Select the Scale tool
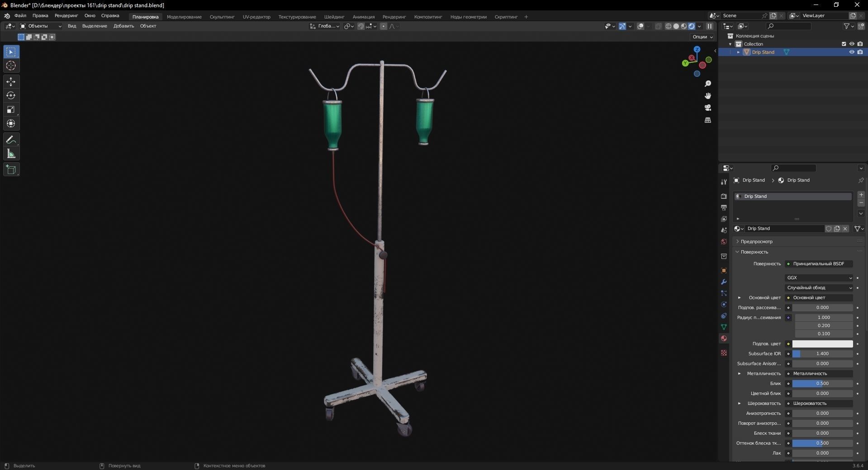 point(11,110)
